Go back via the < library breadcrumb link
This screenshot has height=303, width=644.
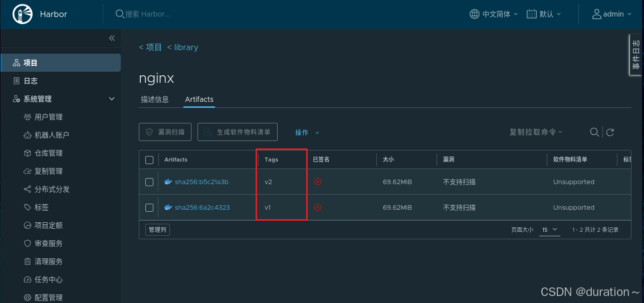[x=182, y=47]
